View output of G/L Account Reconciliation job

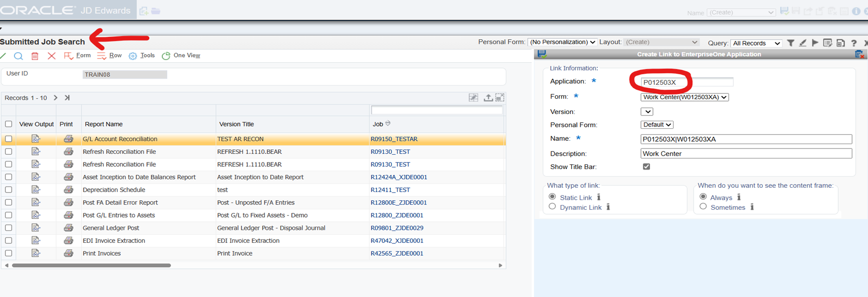36,139
